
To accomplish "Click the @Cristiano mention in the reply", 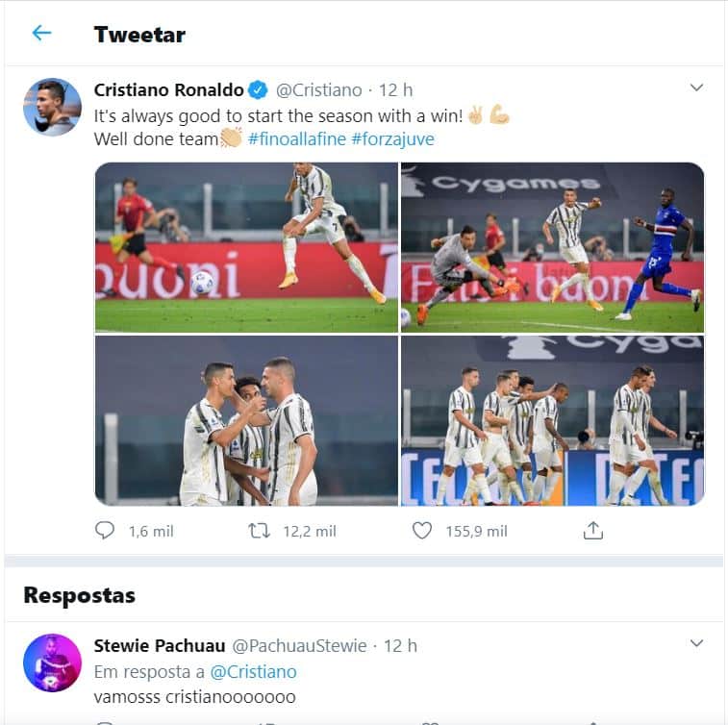I will point(253,671).
